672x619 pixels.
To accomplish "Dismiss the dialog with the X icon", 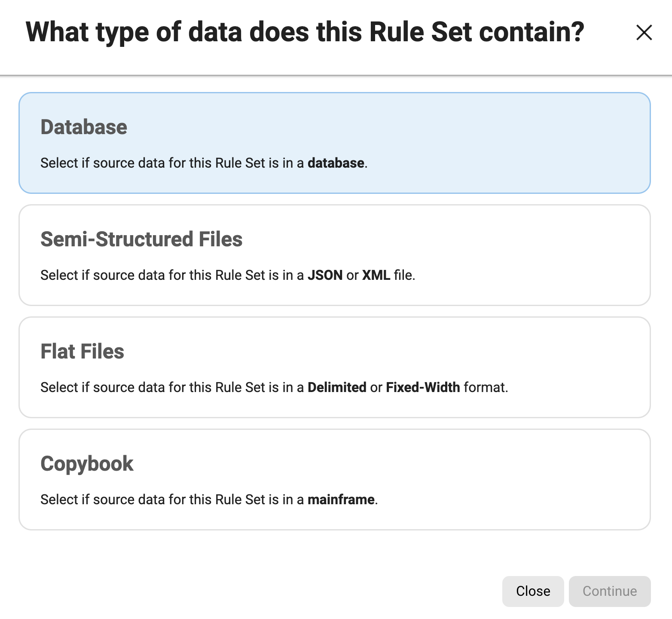I will tap(644, 32).
